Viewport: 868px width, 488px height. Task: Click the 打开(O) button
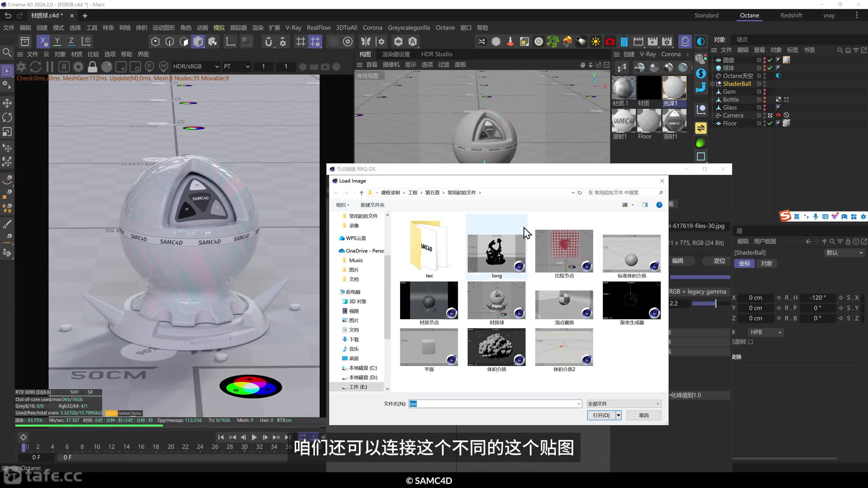click(601, 415)
